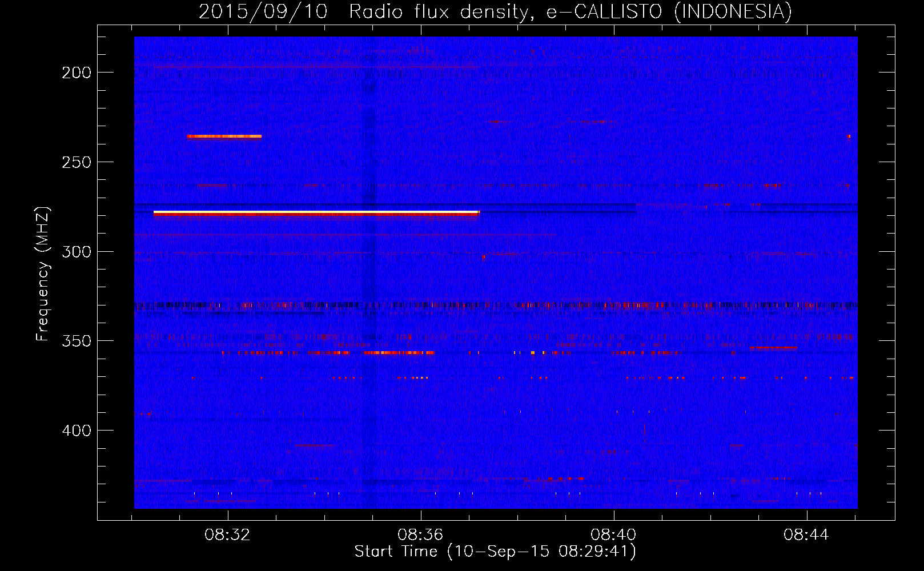Click the short orange burst near 236 MHz
924x571 pixels.
224,136
